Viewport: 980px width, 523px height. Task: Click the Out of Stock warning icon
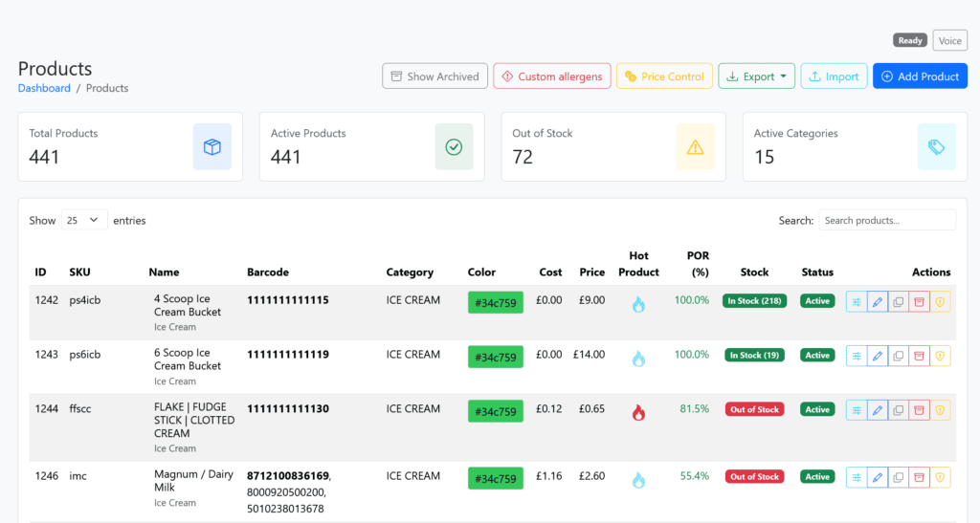click(695, 146)
